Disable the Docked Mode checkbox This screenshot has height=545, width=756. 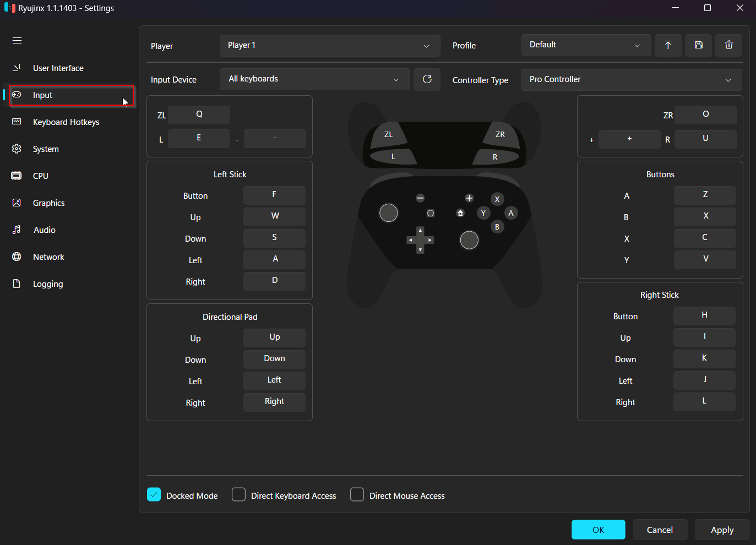tap(154, 495)
